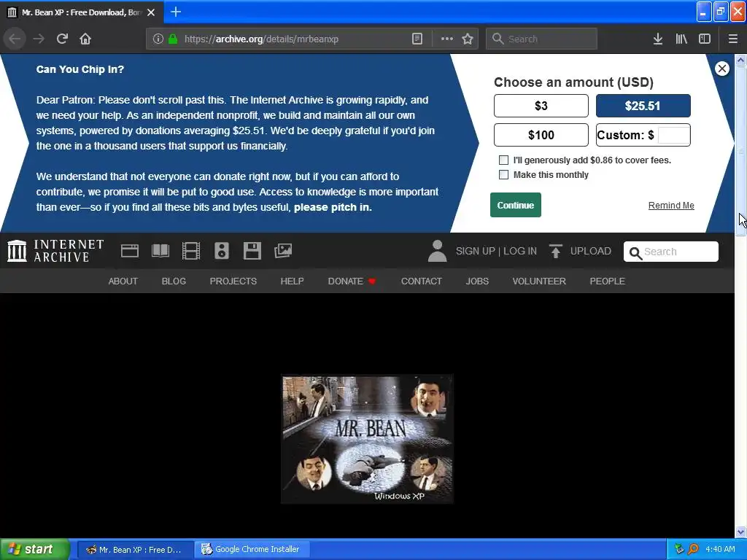Open the Firefox library icon

click(681, 39)
